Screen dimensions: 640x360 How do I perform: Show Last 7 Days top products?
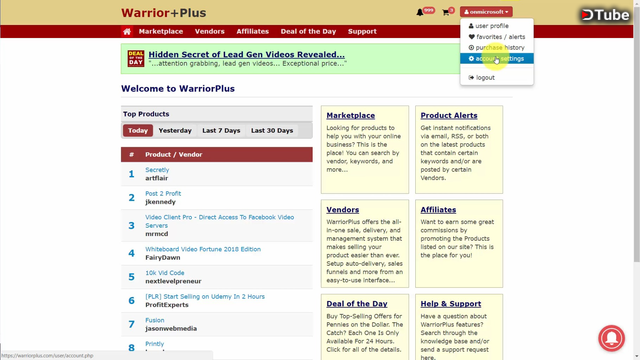221,131
